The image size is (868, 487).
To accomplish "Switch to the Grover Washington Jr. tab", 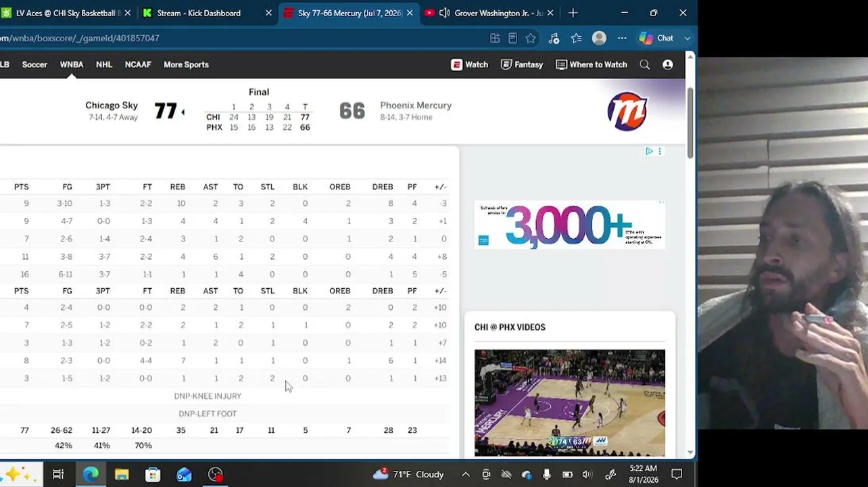I will click(x=490, y=13).
